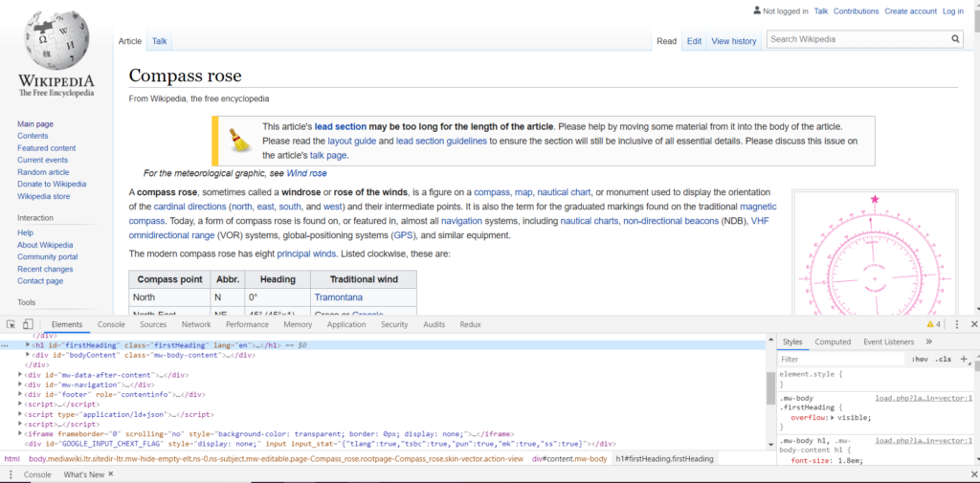Open the lead section guidelines link
Screen dimensions: 980x483
tap(441, 142)
